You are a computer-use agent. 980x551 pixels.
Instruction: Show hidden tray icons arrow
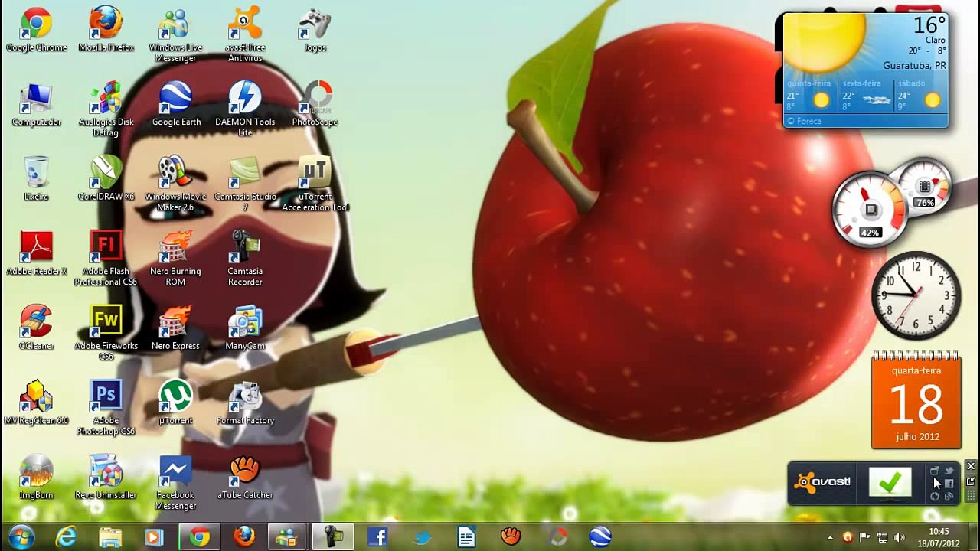point(830,538)
